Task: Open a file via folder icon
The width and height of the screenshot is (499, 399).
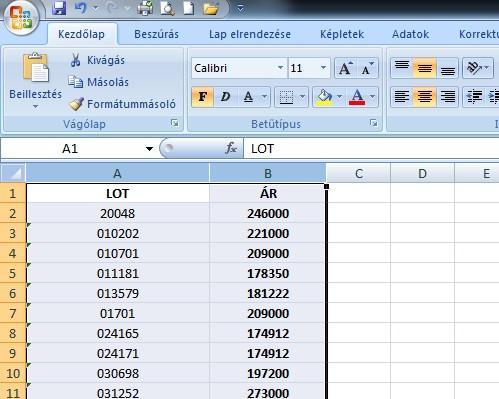Action: [x=211, y=8]
